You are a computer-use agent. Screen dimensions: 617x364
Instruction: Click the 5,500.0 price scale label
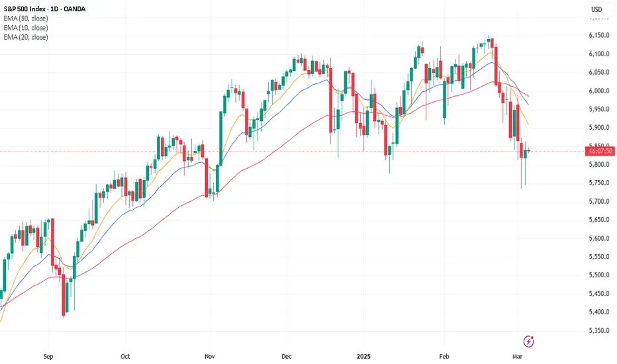click(599, 275)
